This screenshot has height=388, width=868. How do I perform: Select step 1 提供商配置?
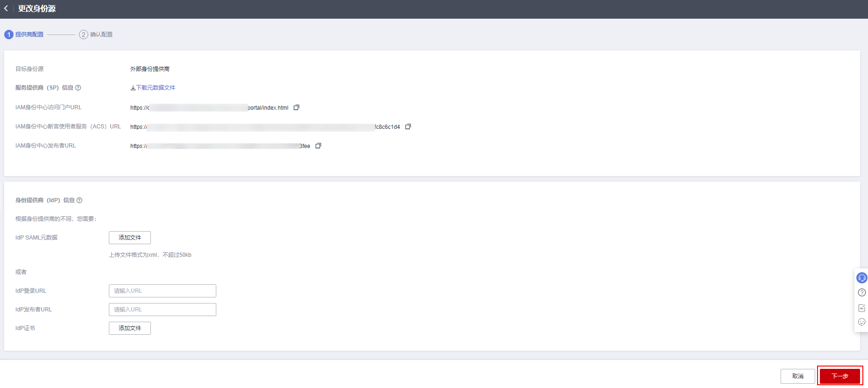pos(24,35)
